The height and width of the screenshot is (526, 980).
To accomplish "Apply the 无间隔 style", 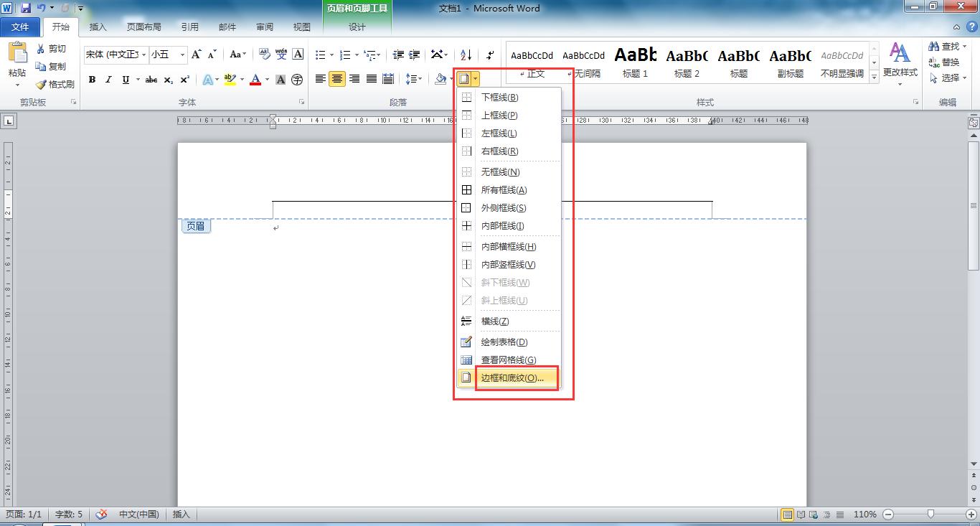I will tap(583, 62).
